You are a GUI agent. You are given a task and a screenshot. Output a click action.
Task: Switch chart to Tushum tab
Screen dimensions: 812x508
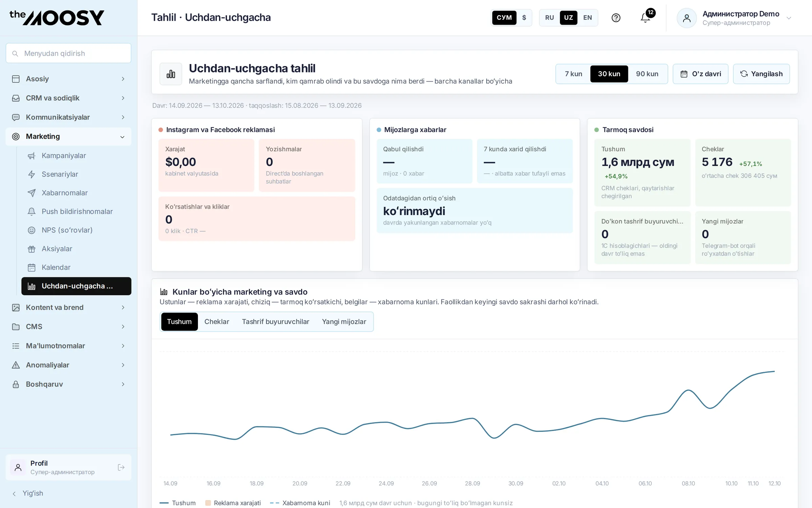179,322
